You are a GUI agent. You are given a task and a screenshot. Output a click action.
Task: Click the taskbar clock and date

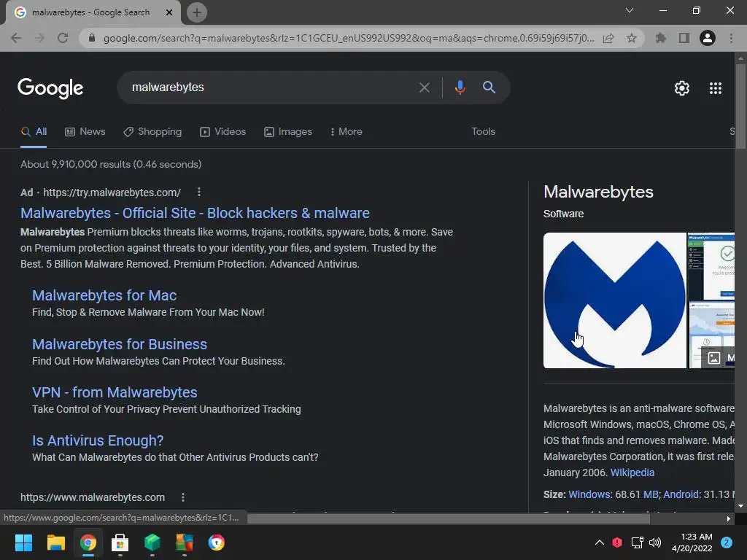[x=692, y=542]
